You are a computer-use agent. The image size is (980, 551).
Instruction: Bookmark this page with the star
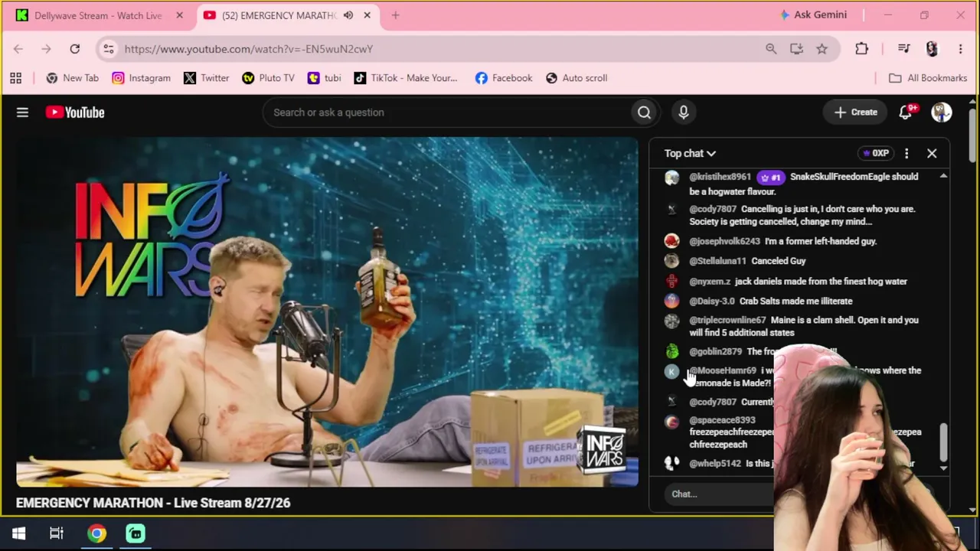pos(822,49)
